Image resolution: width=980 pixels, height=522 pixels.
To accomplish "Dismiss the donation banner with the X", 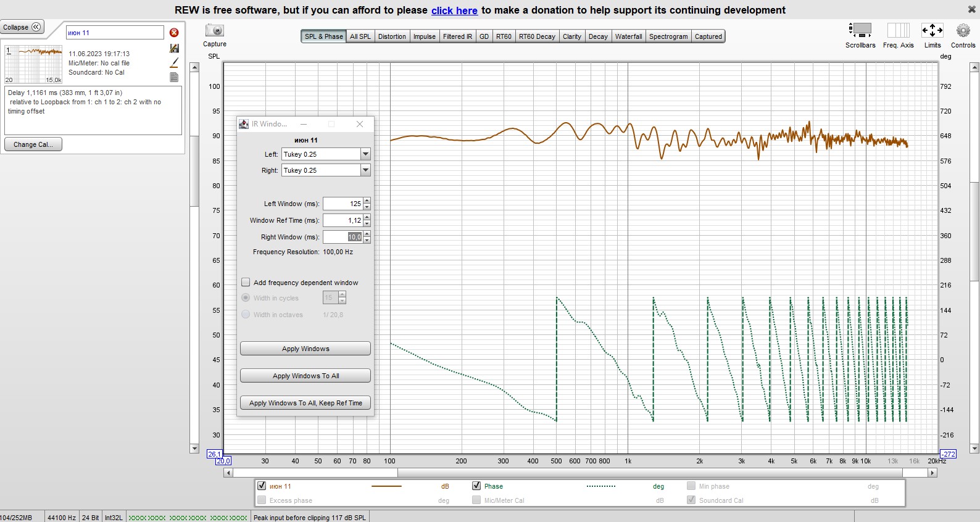I will click(972, 9).
